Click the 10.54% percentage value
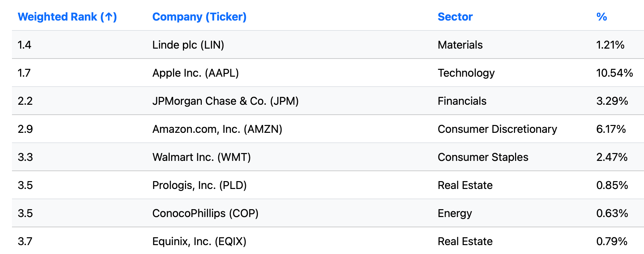The image size is (644, 254). coord(615,73)
